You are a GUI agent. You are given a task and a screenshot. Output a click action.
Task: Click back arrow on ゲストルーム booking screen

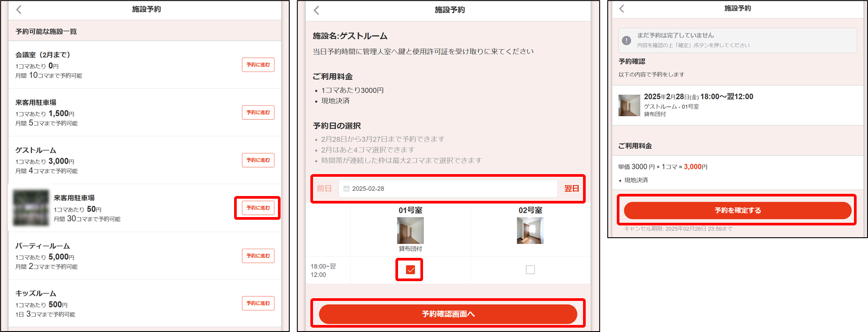tap(317, 10)
